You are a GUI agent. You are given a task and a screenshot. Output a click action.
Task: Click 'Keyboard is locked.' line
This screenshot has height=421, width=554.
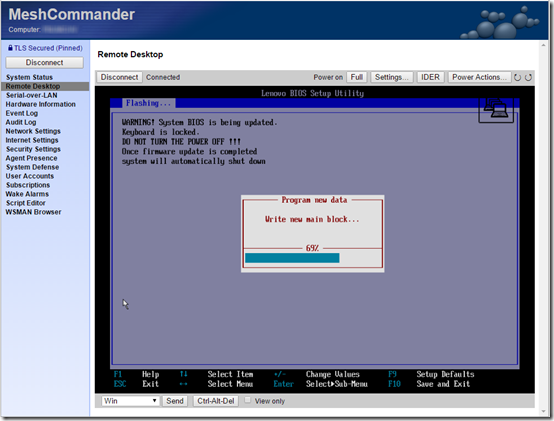pyautogui.click(x=160, y=132)
